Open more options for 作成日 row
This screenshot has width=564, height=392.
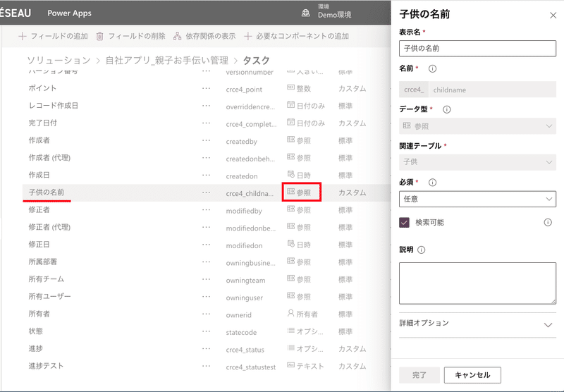pyautogui.click(x=206, y=175)
